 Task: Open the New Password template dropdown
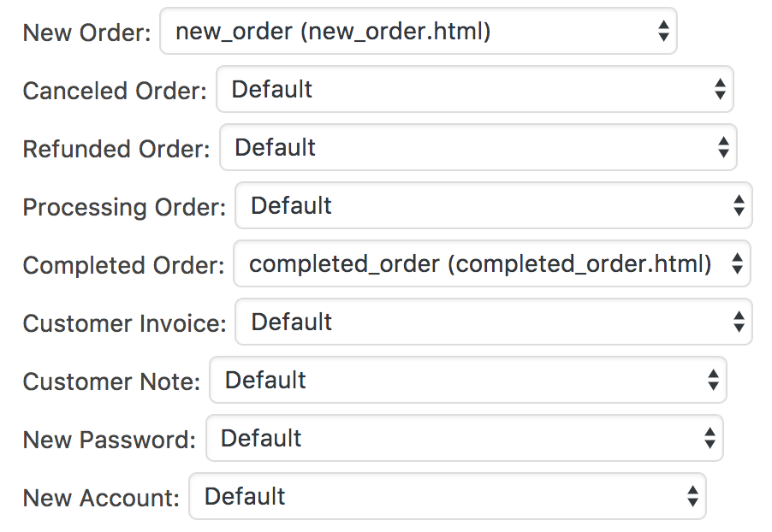[464, 439]
